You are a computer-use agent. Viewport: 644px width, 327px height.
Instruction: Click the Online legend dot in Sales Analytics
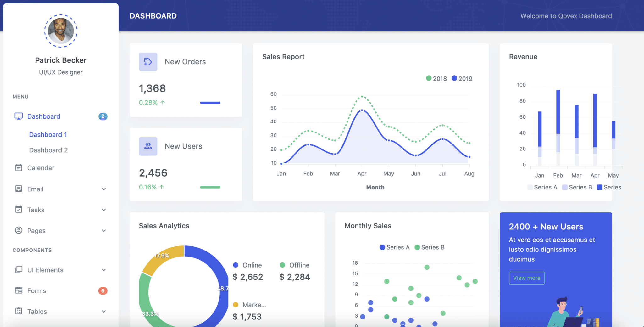tap(236, 265)
